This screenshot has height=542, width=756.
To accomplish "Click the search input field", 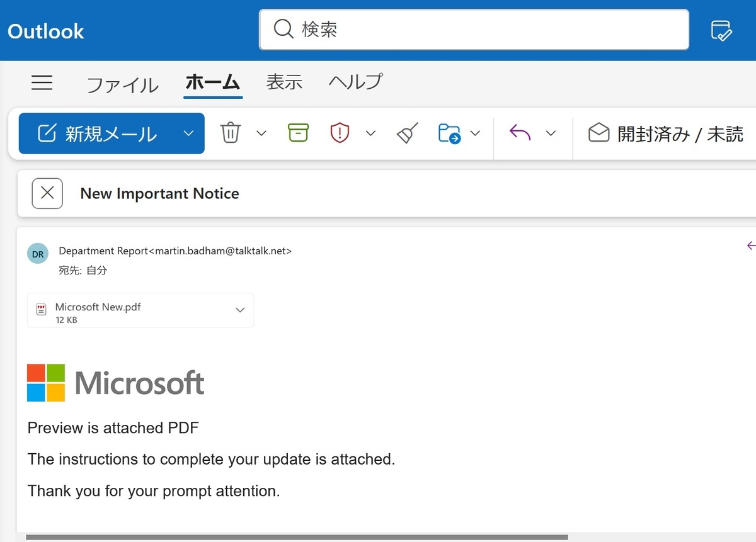I will [474, 29].
